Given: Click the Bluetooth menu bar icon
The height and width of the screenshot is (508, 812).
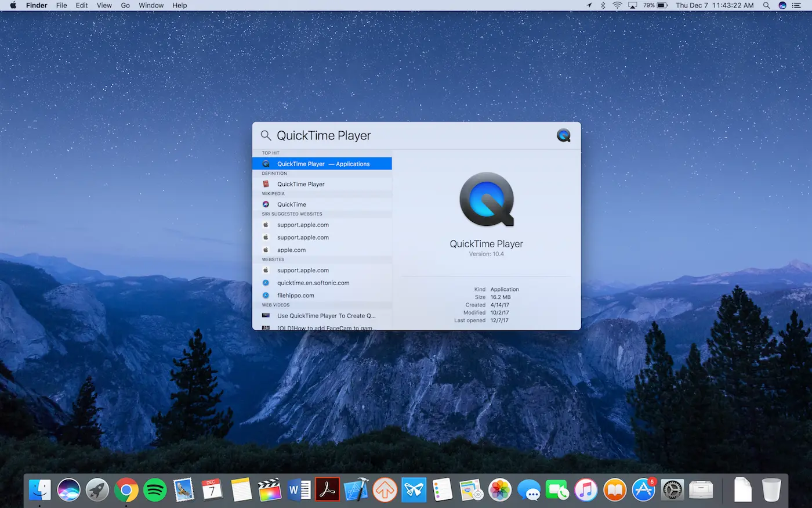Looking at the screenshot, I should click(x=603, y=5).
